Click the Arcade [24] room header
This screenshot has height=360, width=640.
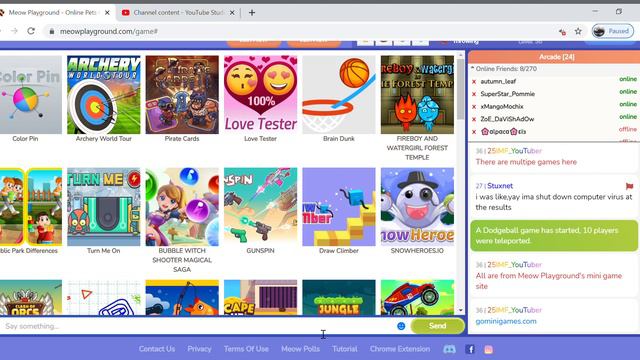click(x=556, y=57)
